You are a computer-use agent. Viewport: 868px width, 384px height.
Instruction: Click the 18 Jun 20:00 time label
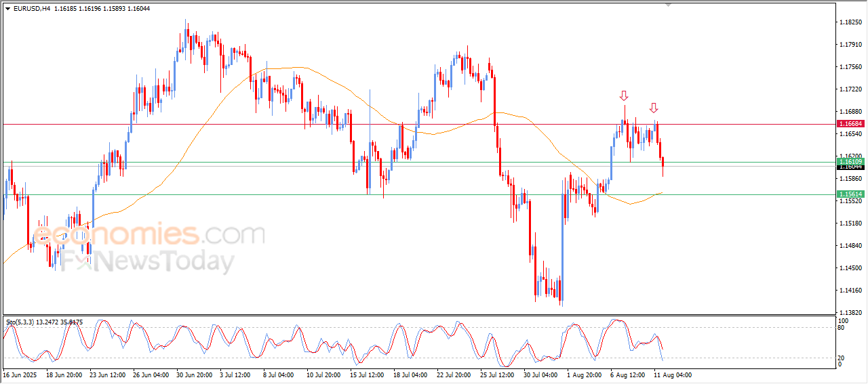(x=64, y=375)
